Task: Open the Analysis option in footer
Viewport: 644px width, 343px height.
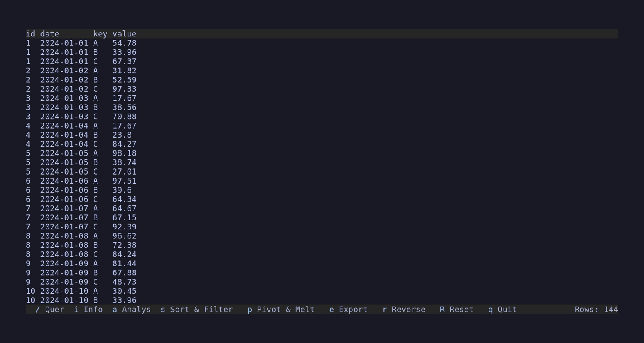Action: pos(132,310)
